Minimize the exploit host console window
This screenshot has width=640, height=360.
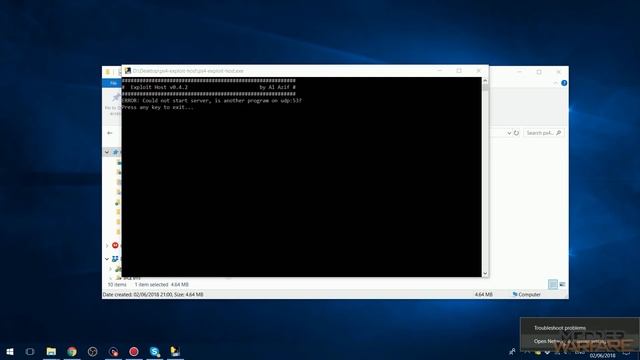click(x=440, y=71)
